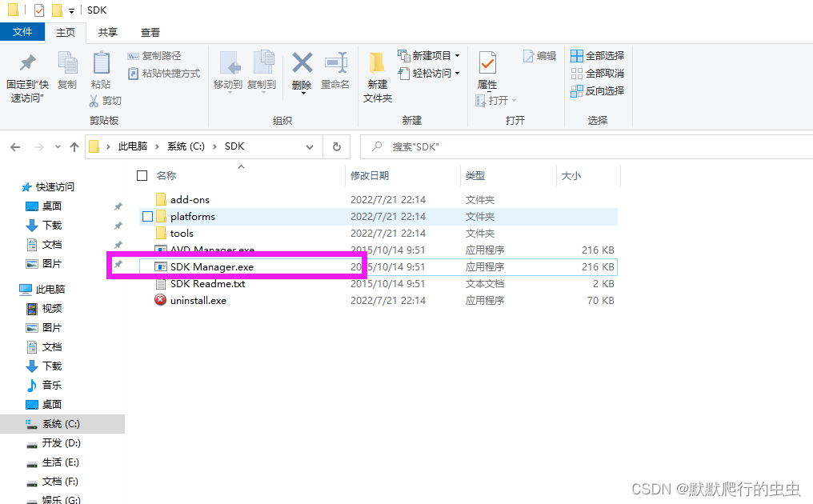Switch to the 查看 ribbon tab

coord(150,32)
